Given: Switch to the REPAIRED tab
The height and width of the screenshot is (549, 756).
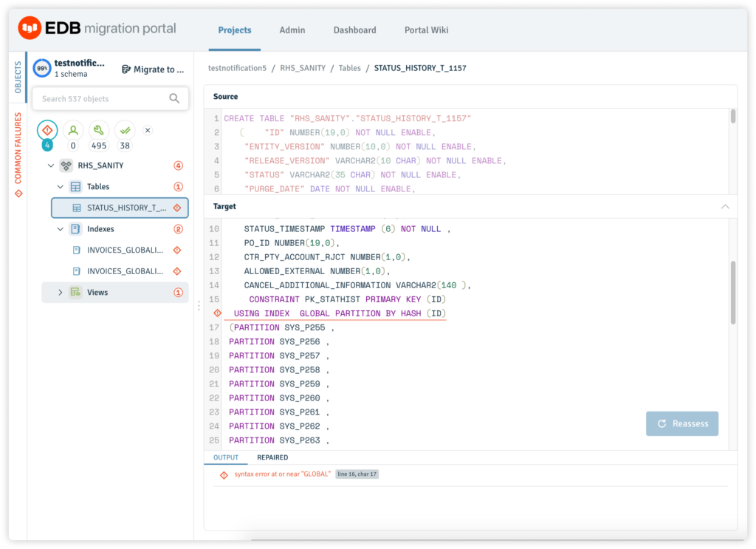Looking at the screenshot, I should 272,457.
